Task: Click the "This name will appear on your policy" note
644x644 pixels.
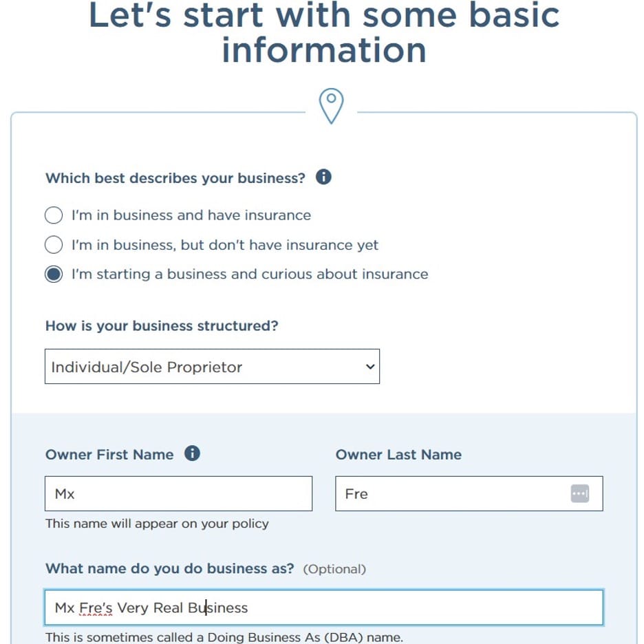Action: click(157, 524)
